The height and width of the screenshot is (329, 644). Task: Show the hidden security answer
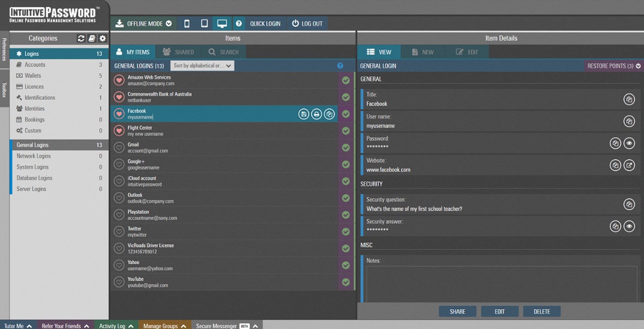coord(629,226)
